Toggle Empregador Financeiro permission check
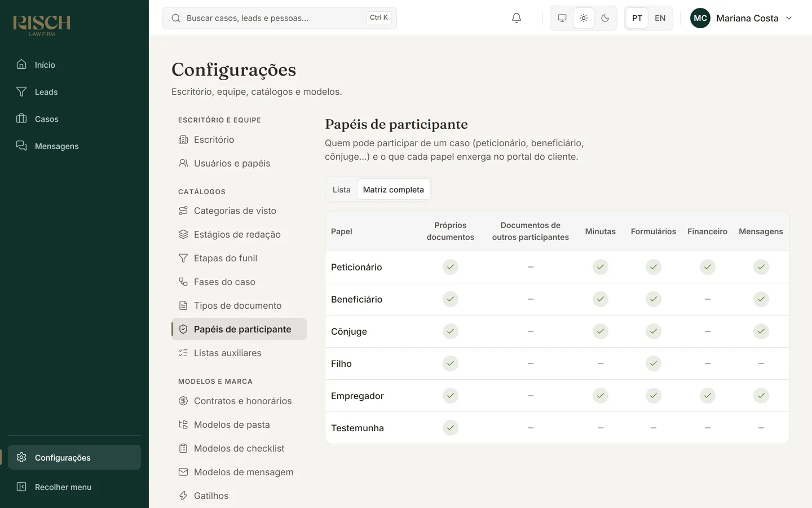The width and height of the screenshot is (812, 508). [x=708, y=396]
